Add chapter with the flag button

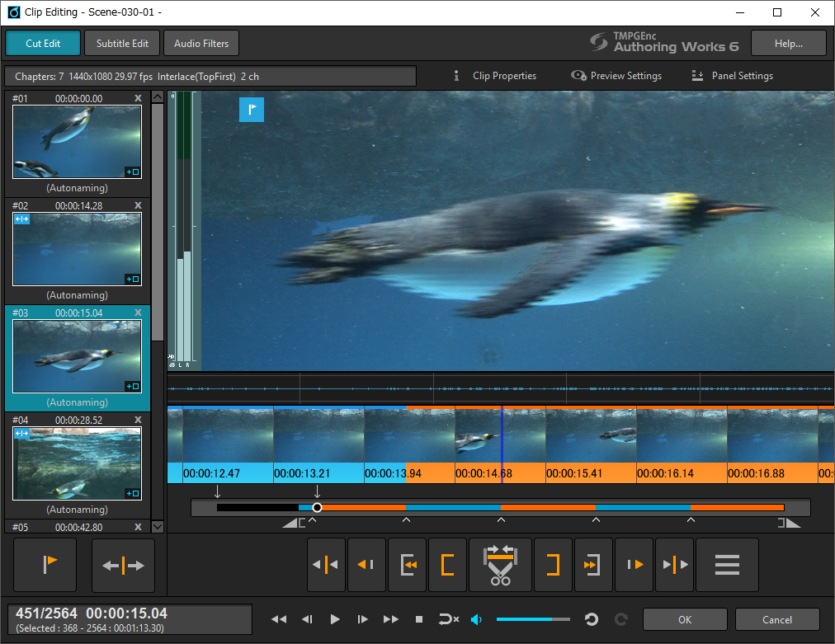(45, 566)
